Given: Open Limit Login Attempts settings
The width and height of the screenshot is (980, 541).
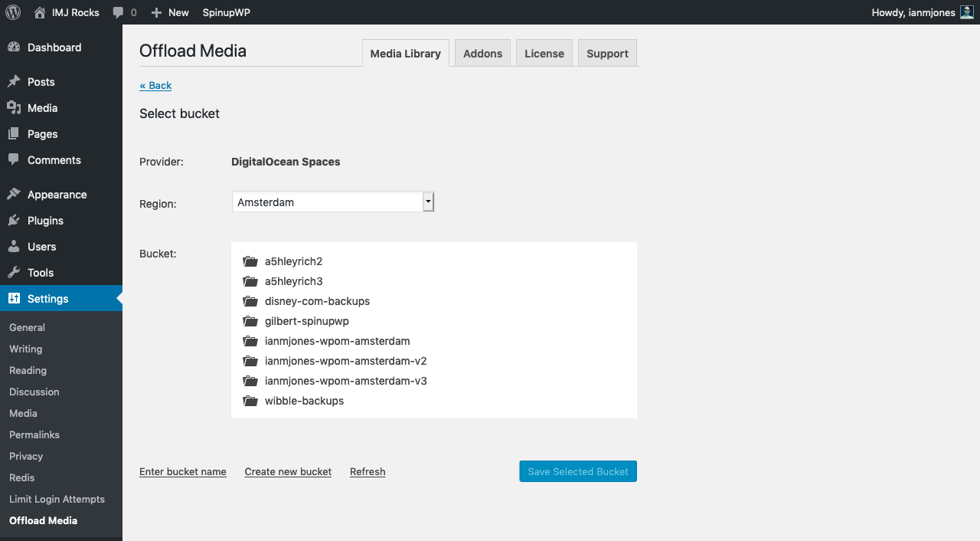Looking at the screenshot, I should 57,499.
